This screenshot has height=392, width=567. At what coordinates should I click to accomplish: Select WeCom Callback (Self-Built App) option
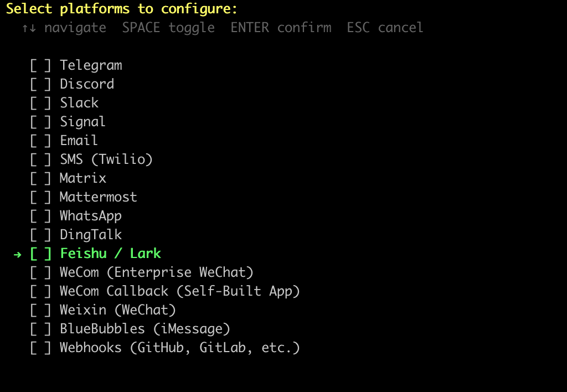pos(179,291)
